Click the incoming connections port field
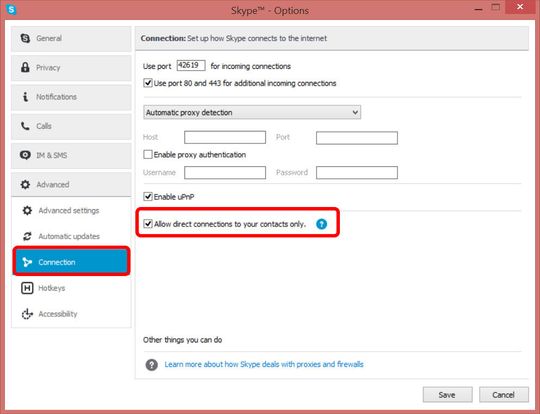 click(191, 65)
